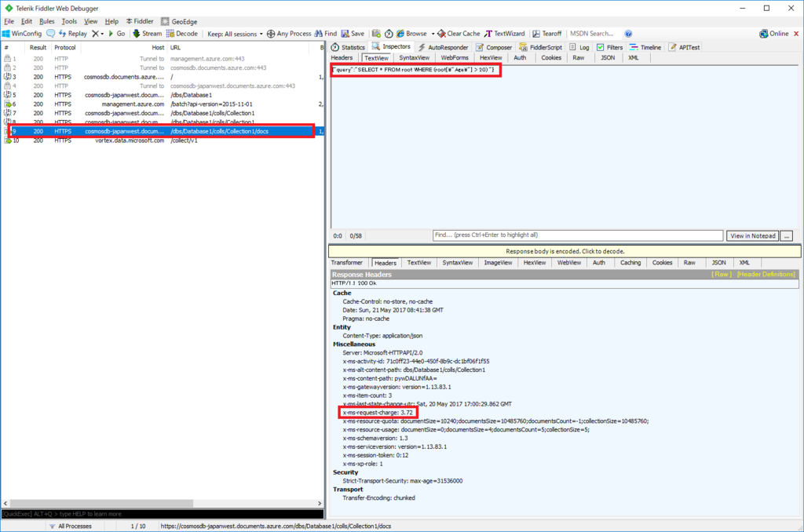
Task: Switch to the Inspectors tab
Action: [391, 46]
